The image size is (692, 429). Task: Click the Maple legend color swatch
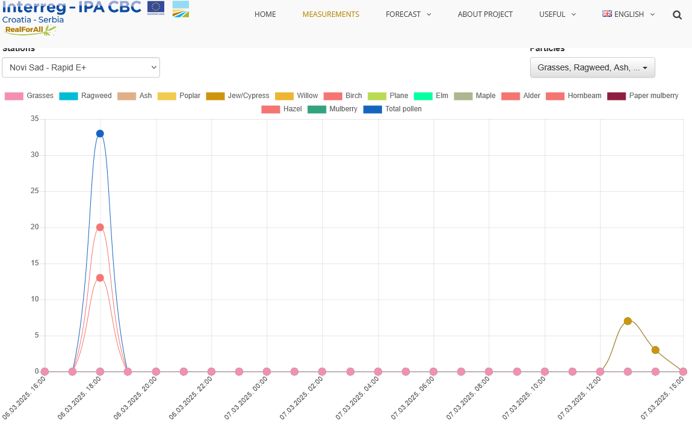point(463,96)
